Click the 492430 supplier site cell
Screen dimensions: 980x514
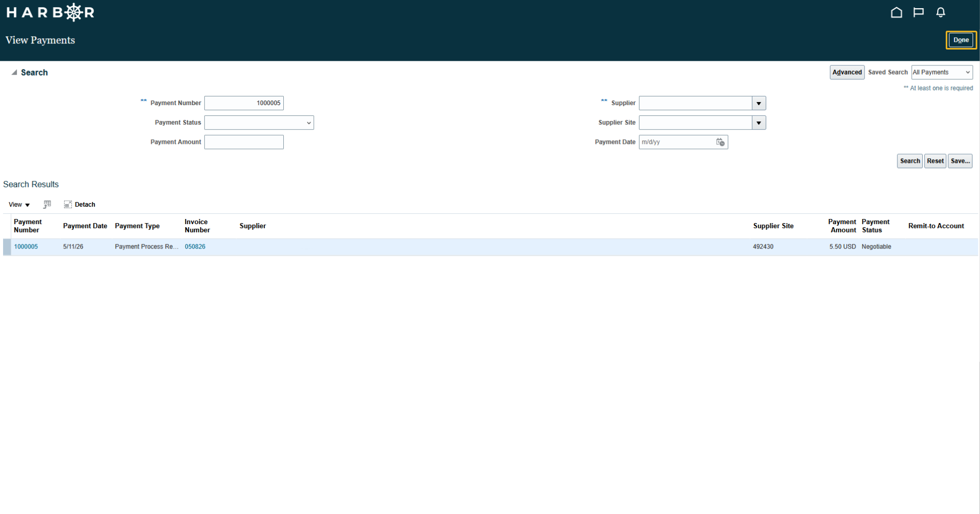tap(763, 247)
